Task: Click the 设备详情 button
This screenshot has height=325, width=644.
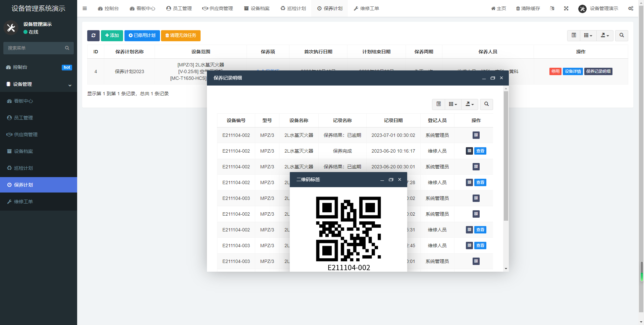Action: (x=573, y=71)
